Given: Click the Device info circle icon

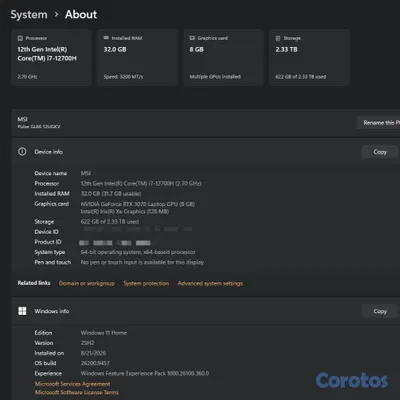Looking at the screenshot, I should pyautogui.click(x=22, y=152).
